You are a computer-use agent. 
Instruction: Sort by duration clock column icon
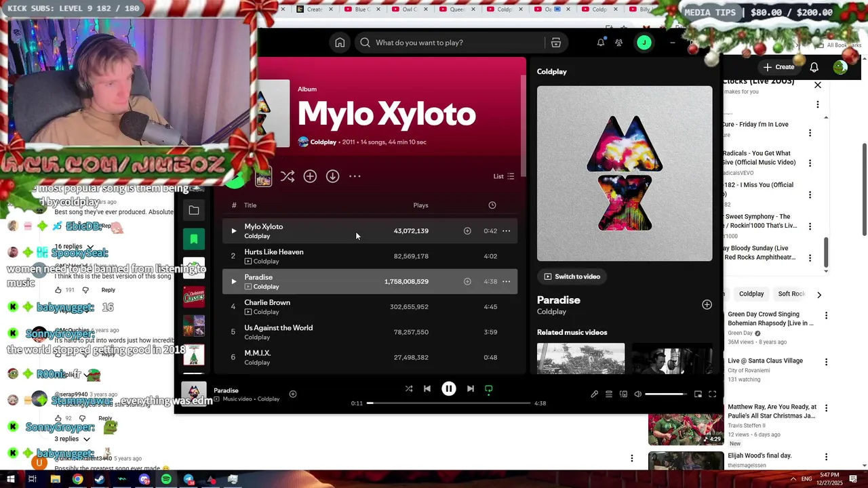point(492,205)
